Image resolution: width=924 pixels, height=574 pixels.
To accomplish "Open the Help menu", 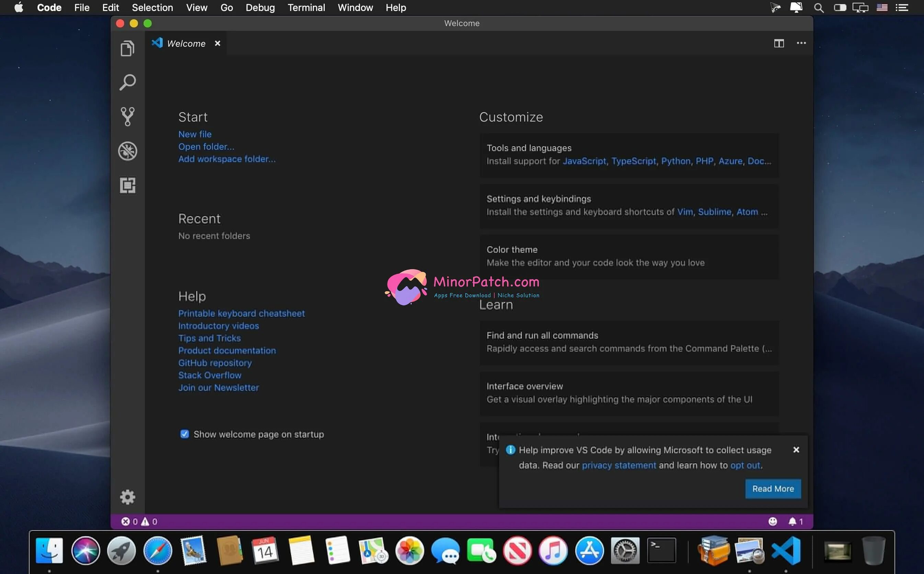I will pyautogui.click(x=396, y=8).
